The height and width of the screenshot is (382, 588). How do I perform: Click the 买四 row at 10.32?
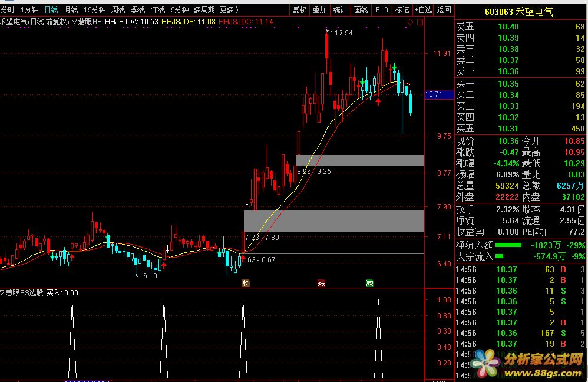[521, 117]
